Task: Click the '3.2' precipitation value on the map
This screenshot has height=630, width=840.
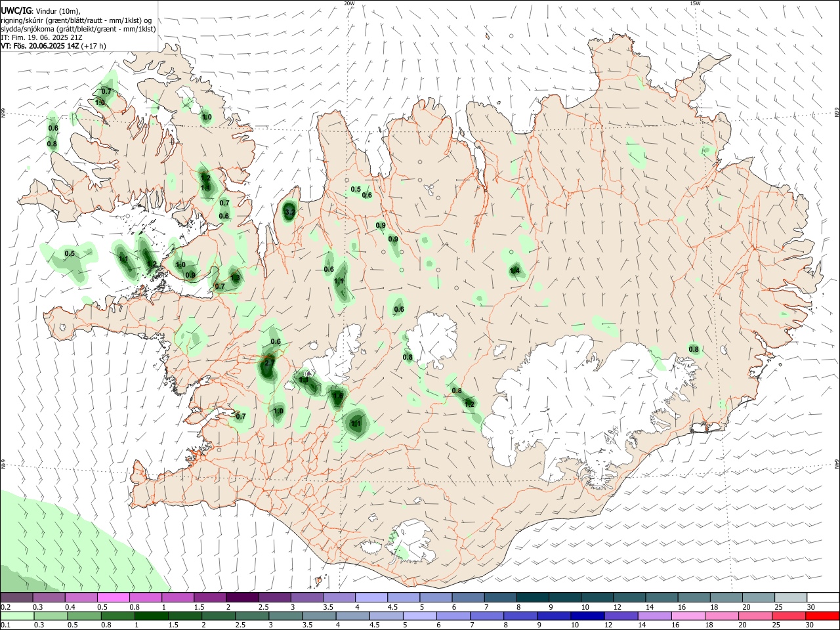Action: (x=289, y=212)
